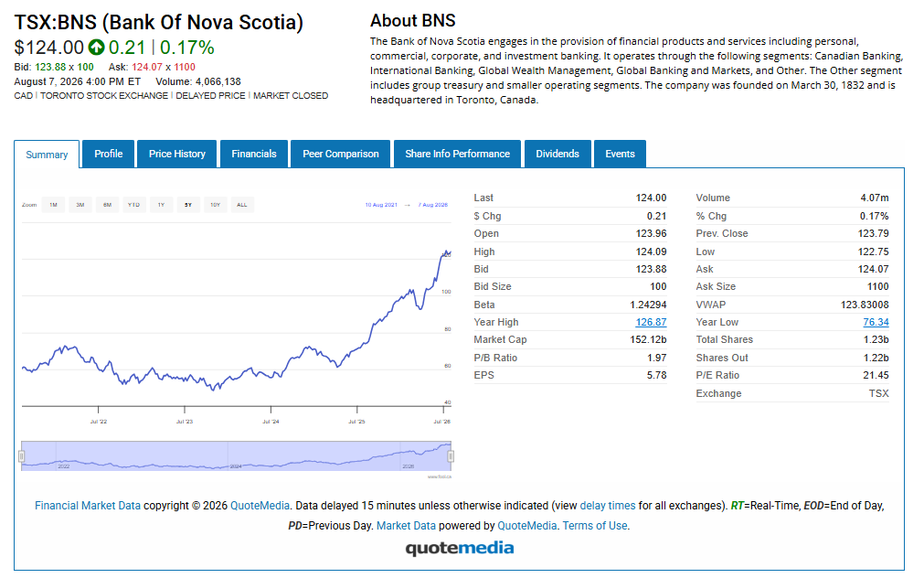Open the Summary tab
The height and width of the screenshot is (578, 924).
coord(47,155)
